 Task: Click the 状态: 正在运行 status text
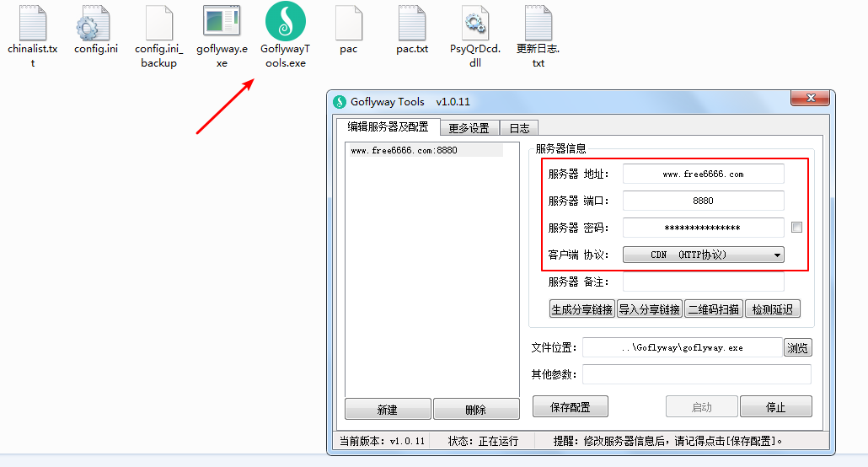483,441
